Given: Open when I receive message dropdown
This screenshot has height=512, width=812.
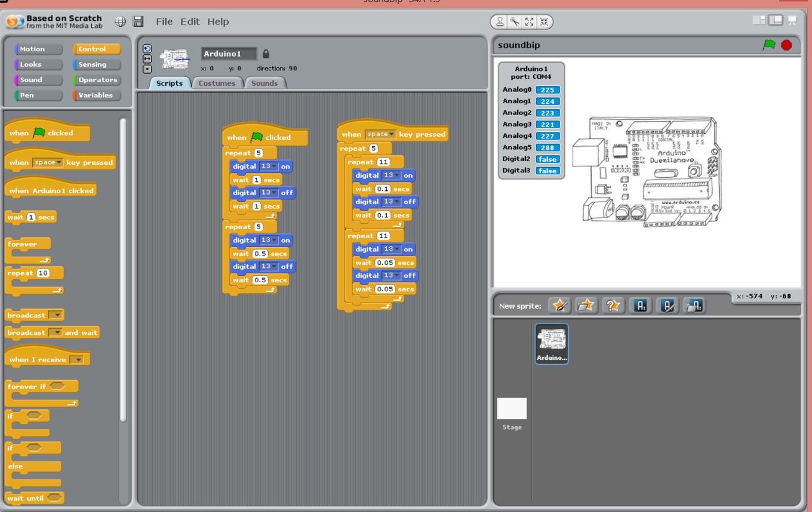Looking at the screenshot, I should click(x=77, y=359).
